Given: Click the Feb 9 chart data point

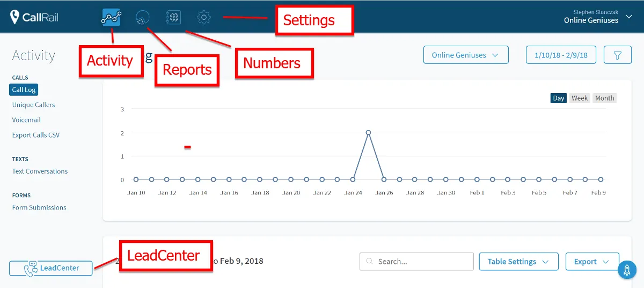Looking at the screenshot, I should coord(601,179).
